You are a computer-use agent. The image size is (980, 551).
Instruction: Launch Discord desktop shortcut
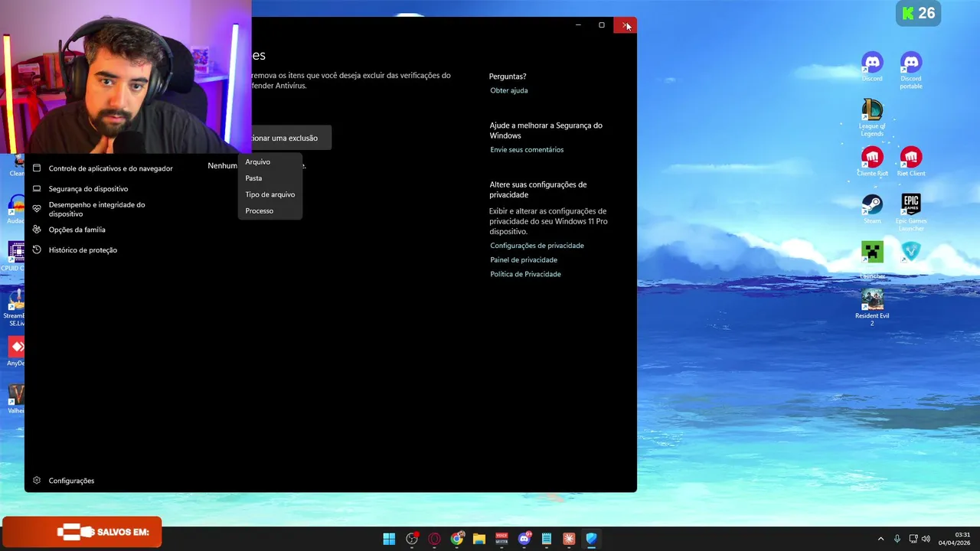click(x=872, y=67)
